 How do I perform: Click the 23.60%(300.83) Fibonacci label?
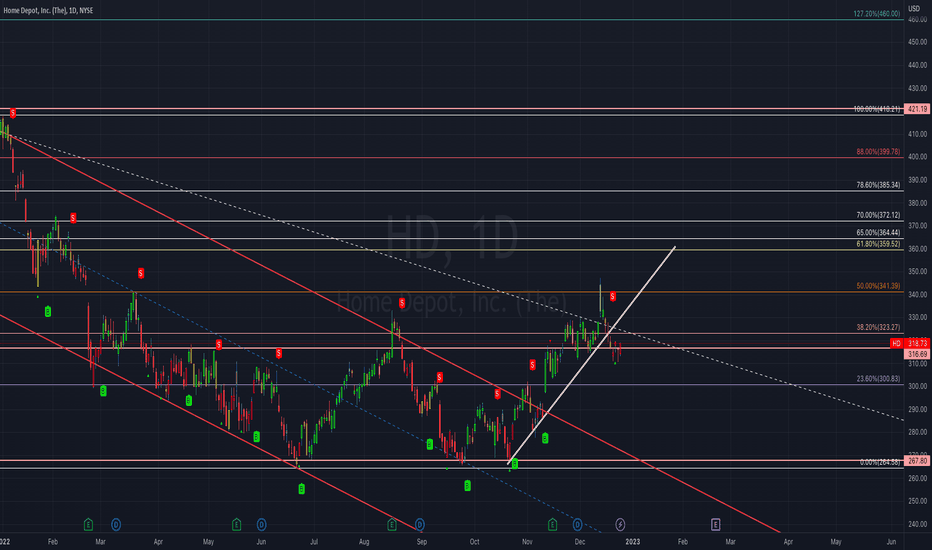[x=878, y=379]
